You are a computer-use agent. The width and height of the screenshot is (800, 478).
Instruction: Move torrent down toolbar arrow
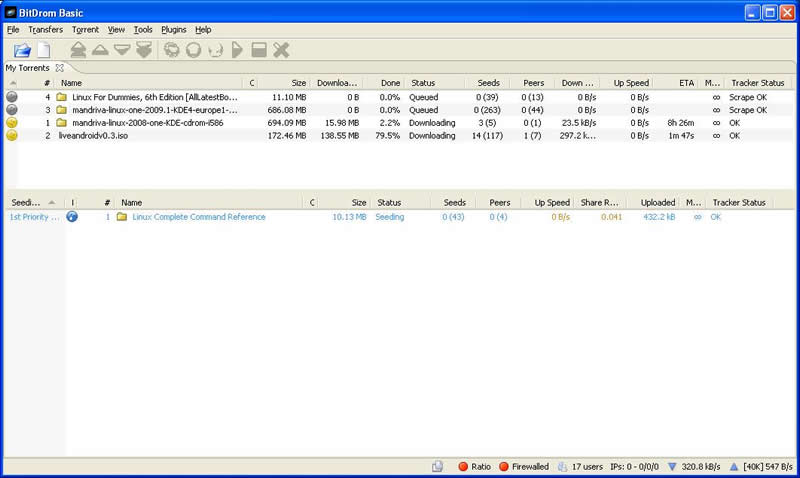coord(122,50)
